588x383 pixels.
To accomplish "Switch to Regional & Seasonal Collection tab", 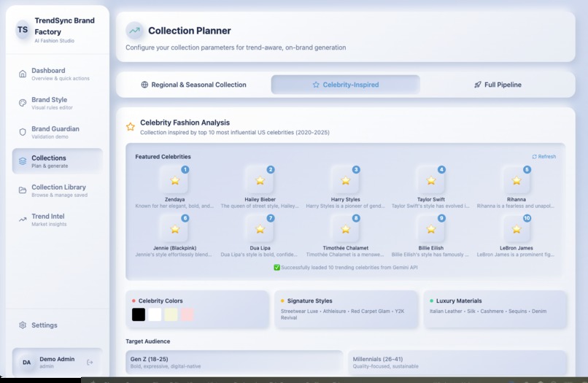I will click(x=194, y=85).
